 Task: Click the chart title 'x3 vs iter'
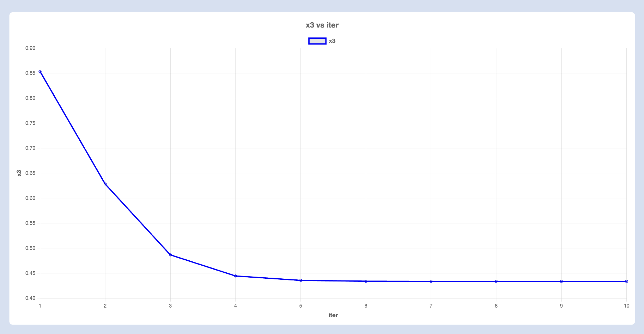(x=322, y=25)
